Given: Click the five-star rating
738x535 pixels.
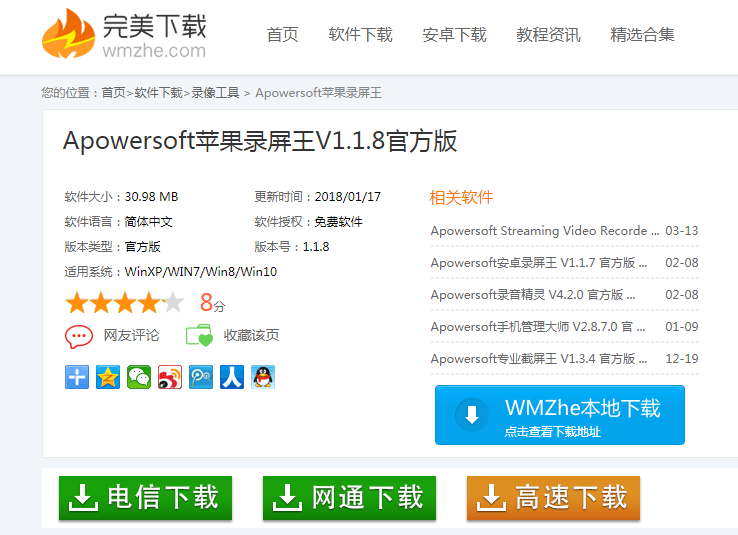Looking at the screenshot, I should point(124,302).
